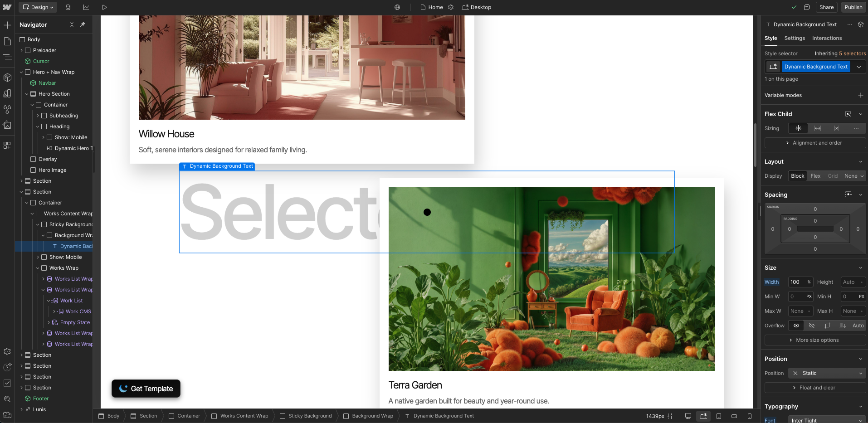Open the comments speech bubble icon
Screen dimensions: 868x423
(x=807, y=7)
